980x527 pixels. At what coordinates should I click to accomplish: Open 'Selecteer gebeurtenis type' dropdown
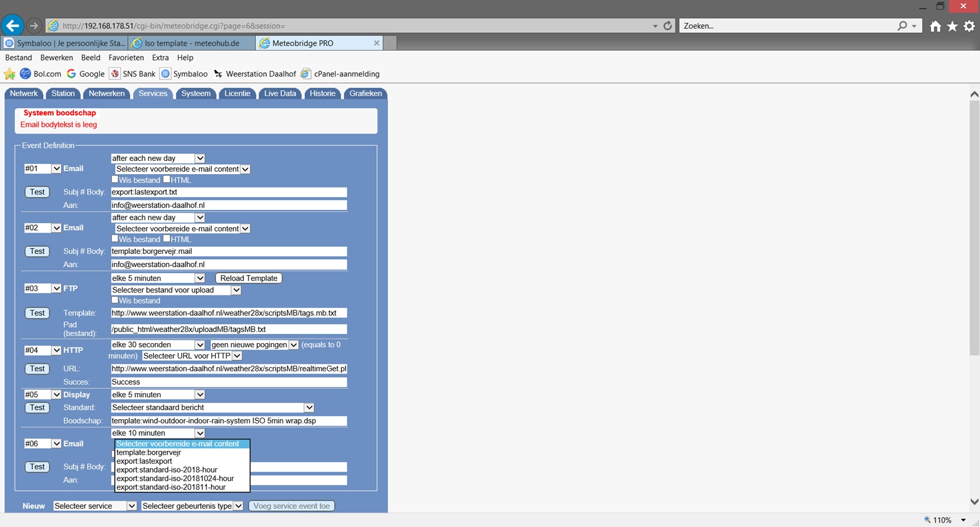192,506
